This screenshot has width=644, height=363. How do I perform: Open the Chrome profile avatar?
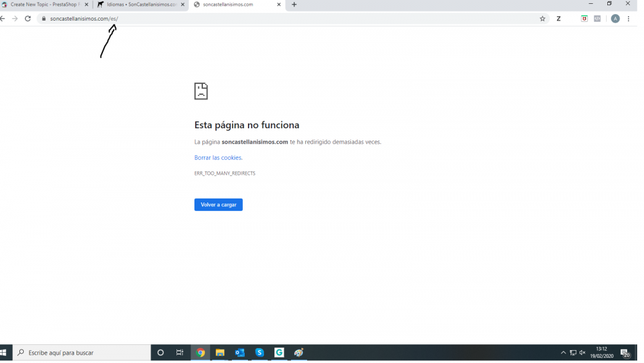point(615,19)
